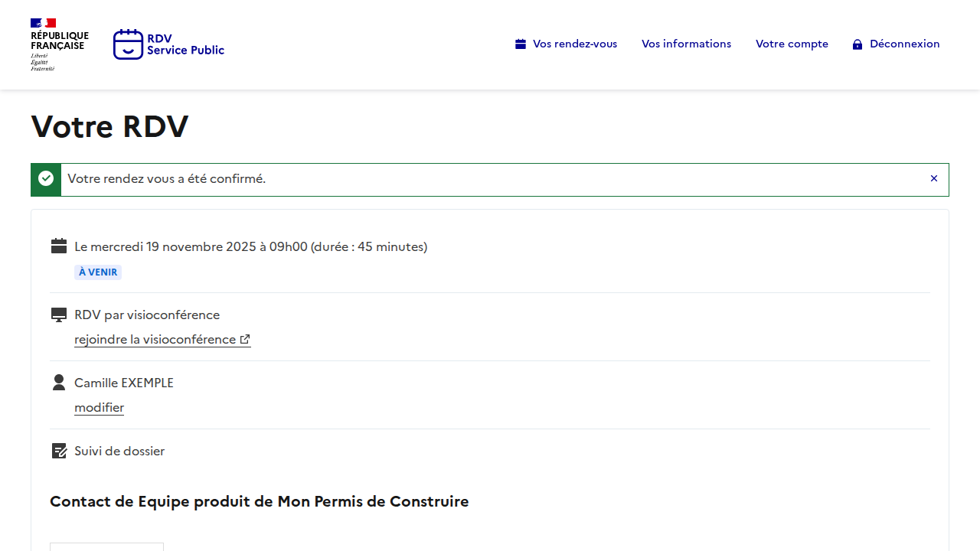Screen dimensions: 980x551
Task: Click the RDV Service Public title text
Action: tap(185, 44)
